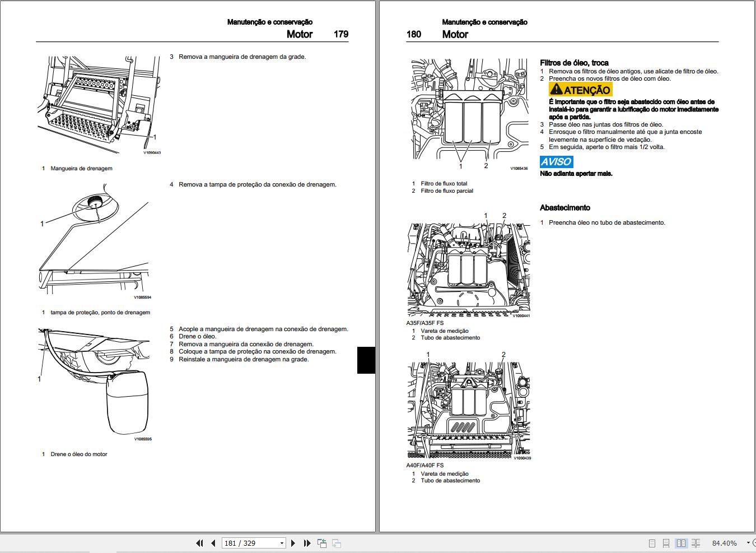Click the label A40F/A40F FS
Image resolution: width=756 pixels, height=553 pixels.
point(425,465)
